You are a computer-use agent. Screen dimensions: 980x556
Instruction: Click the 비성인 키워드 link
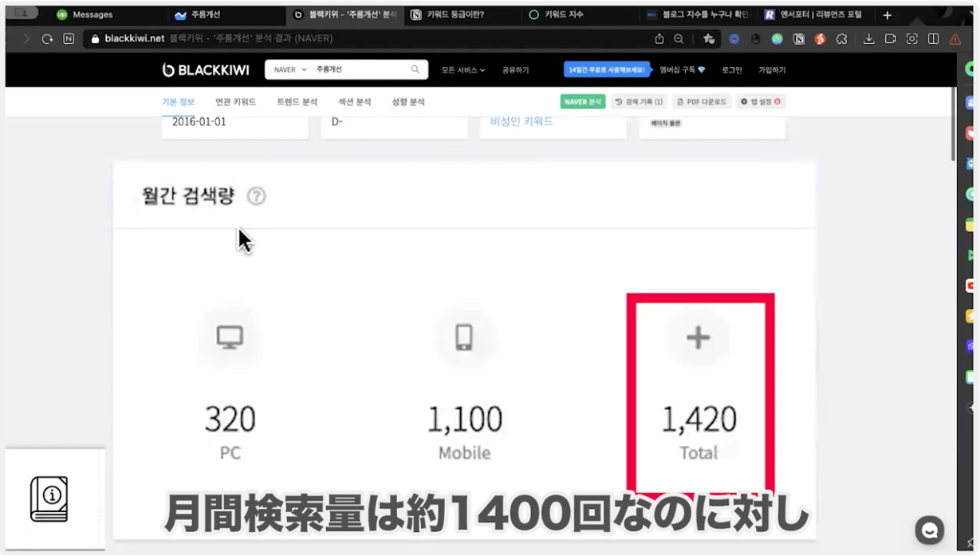[521, 121]
